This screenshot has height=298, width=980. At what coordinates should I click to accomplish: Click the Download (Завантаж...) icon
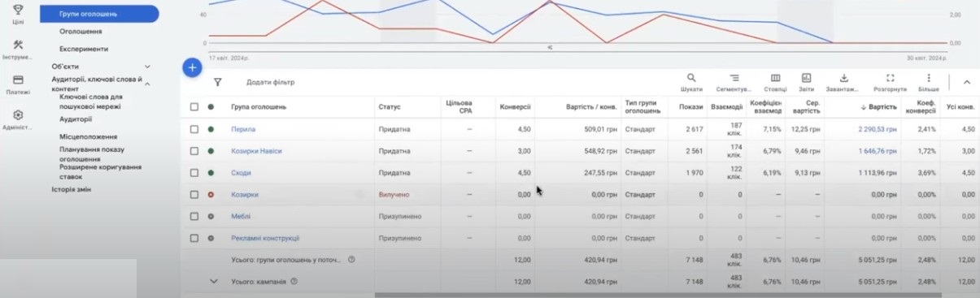point(844,78)
